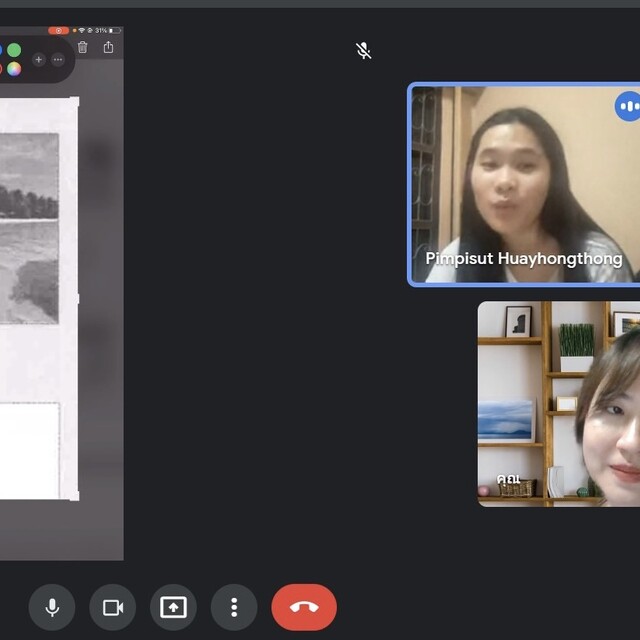Tap the red screen recording indicator
The width and height of the screenshot is (640, 640).
(58, 31)
